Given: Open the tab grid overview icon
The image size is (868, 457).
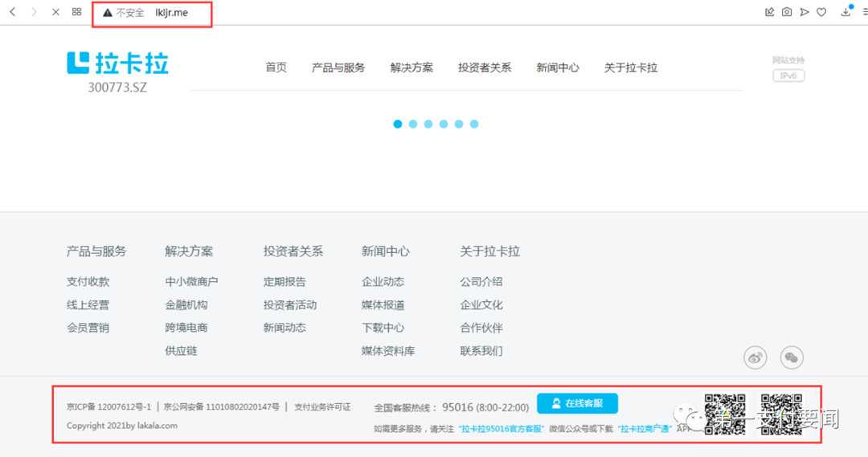Looking at the screenshot, I should (x=77, y=11).
